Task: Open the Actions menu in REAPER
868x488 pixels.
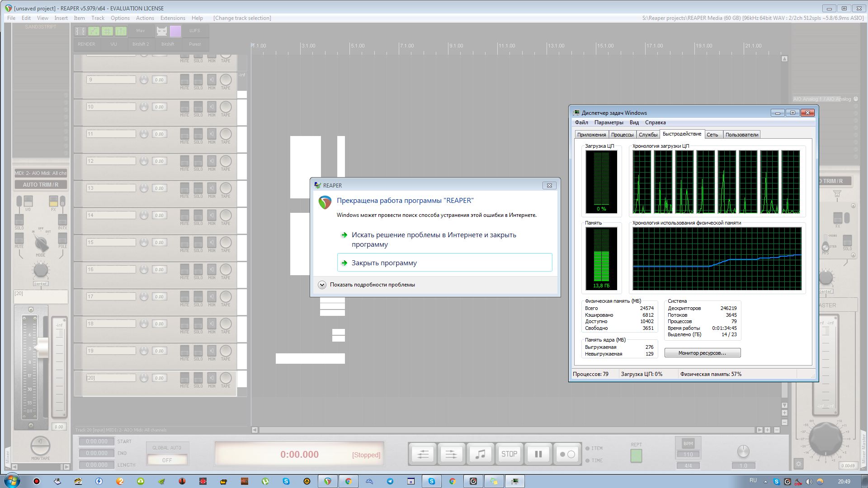Action: (145, 18)
